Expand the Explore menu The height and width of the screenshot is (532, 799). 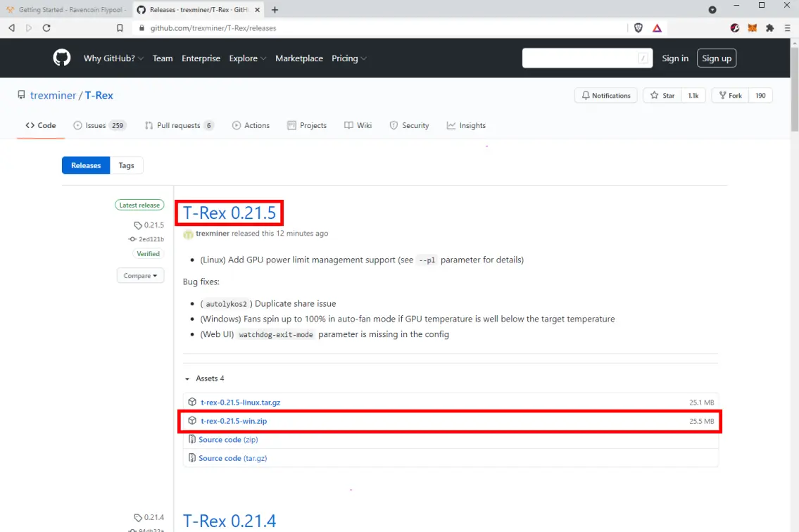pyautogui.click(x=248, y=58)
